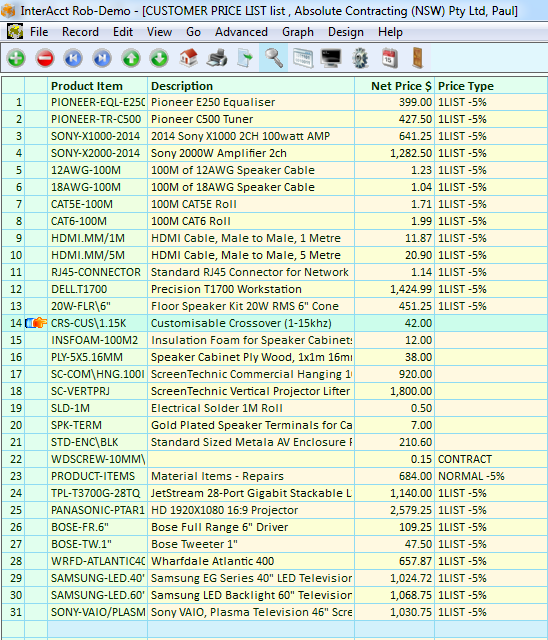Open the gear settings icon
This screenshot has width=548, height=640.
pos(360,58)
